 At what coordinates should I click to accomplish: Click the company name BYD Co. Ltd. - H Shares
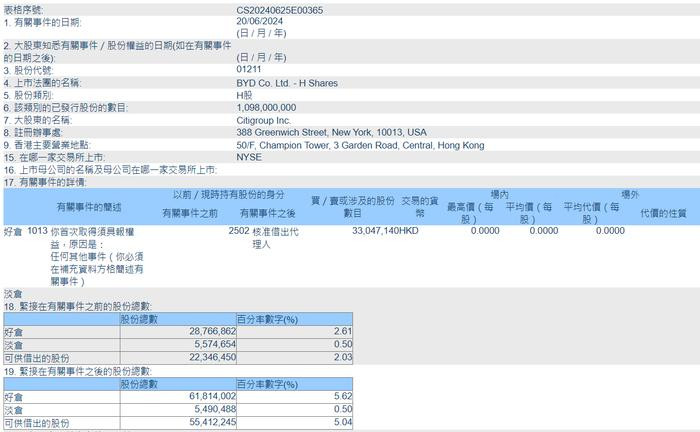point(287,83)
